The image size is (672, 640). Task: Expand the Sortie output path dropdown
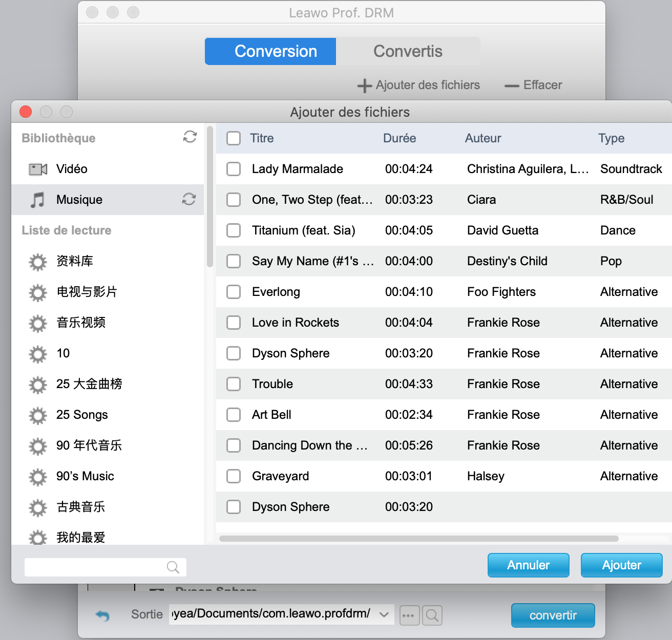coord(384,614)
